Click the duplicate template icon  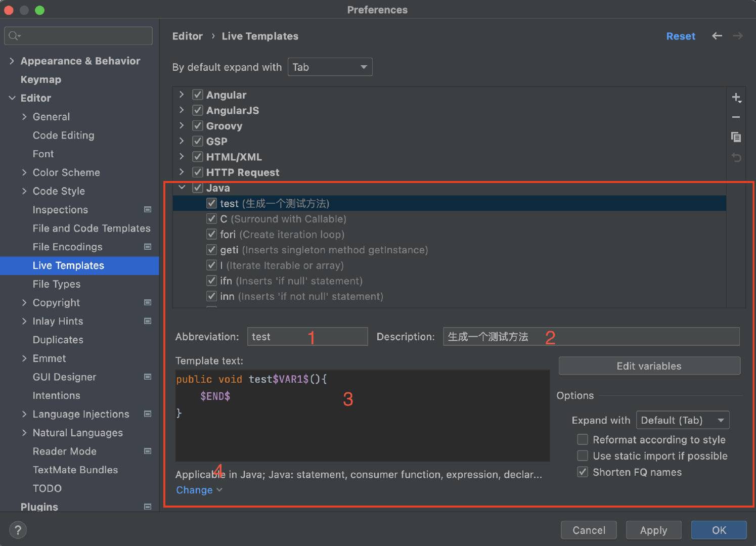click(736, 137)
